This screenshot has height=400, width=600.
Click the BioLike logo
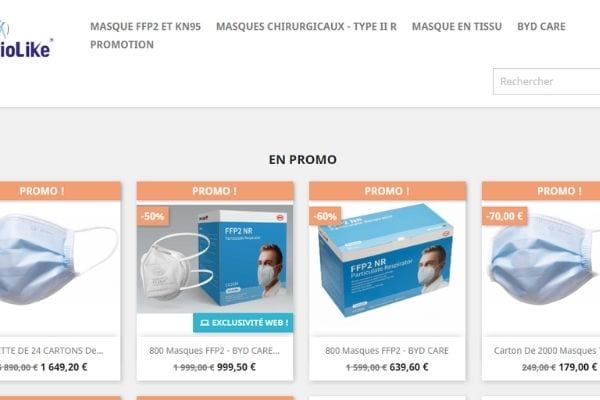25,40
